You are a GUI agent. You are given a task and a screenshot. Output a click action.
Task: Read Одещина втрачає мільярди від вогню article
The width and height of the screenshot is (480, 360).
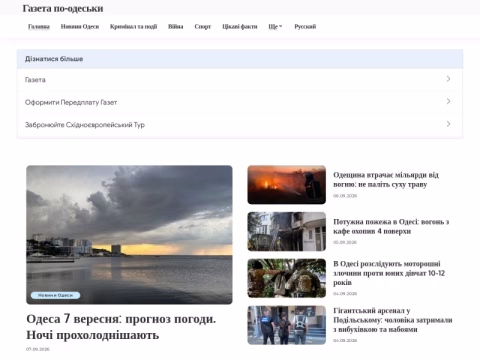(386, 180)
